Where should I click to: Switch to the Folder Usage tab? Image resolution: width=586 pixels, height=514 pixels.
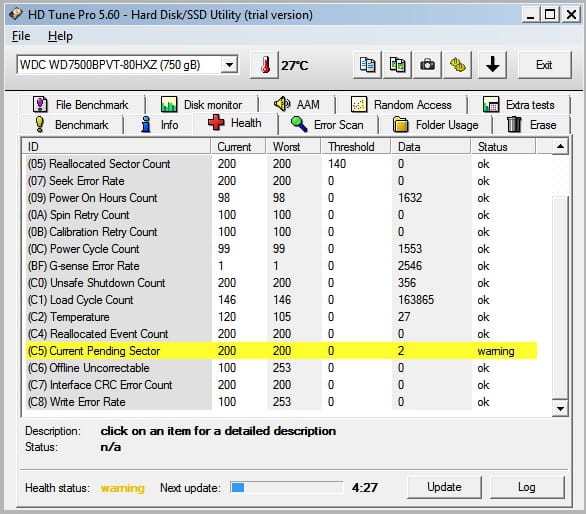[x=435, y=124]
